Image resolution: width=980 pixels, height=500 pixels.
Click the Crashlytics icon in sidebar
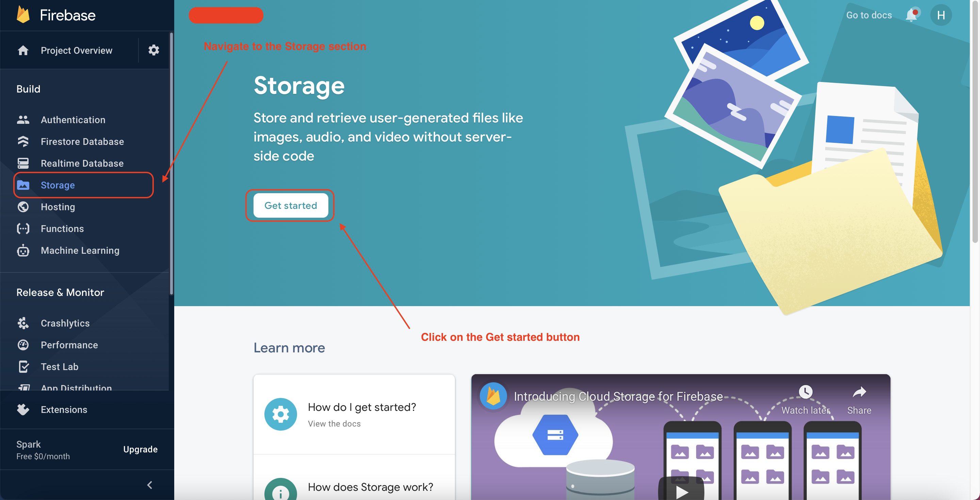pos(23,323)
